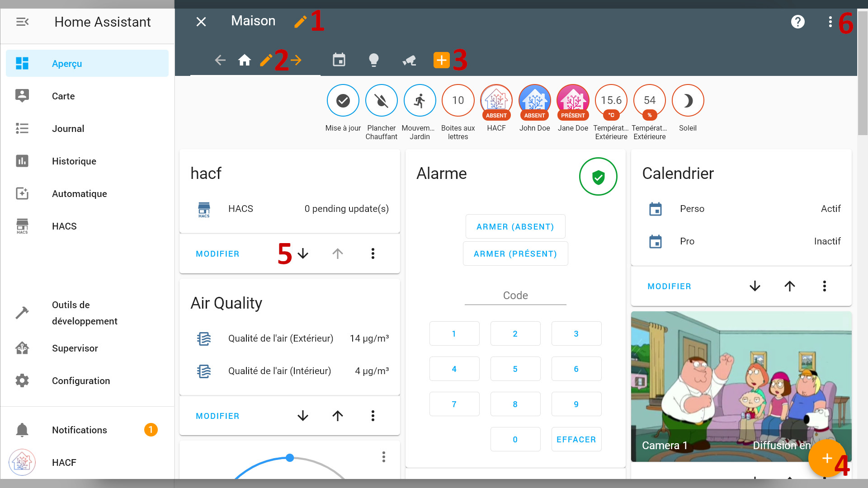Select the home view tab

pyautogui.click(x=245, y=60)
